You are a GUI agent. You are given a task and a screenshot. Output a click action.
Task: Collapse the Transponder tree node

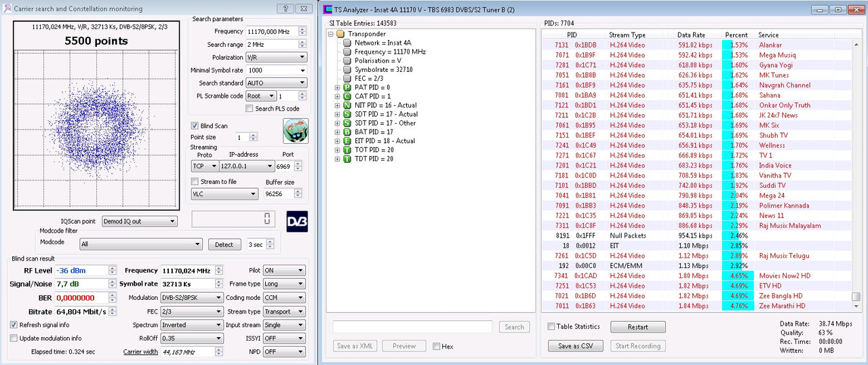[x=331, y=34]
